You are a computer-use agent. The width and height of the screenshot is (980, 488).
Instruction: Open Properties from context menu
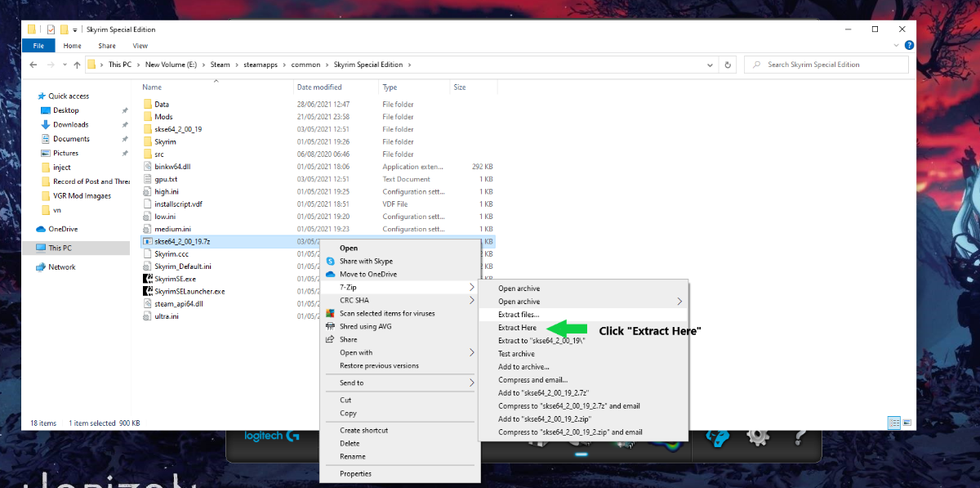coord(355,473)
